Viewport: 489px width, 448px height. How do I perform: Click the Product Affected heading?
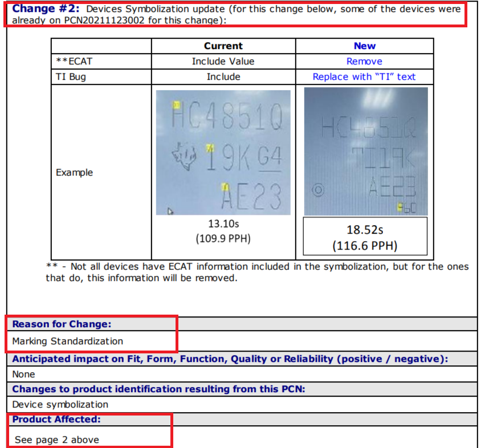point(56,420)
